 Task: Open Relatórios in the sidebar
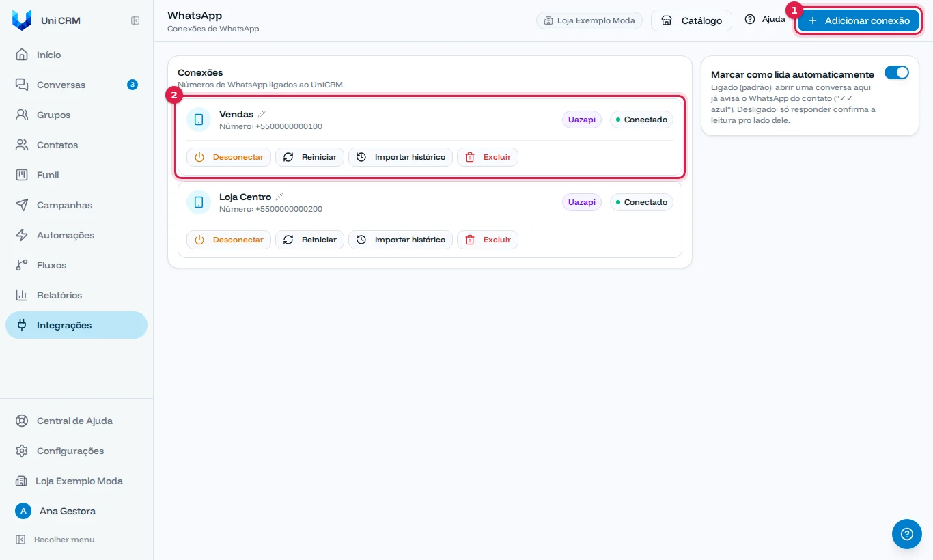76,295
